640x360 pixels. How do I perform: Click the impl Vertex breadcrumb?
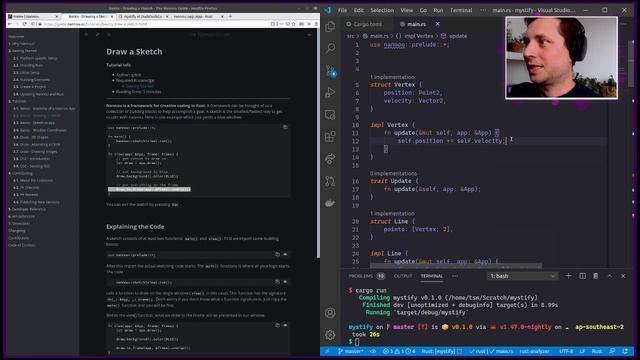(416, 36)
